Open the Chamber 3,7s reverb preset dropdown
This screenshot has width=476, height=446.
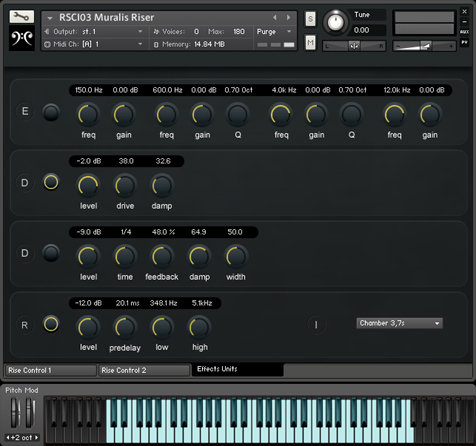pos(399,323)
